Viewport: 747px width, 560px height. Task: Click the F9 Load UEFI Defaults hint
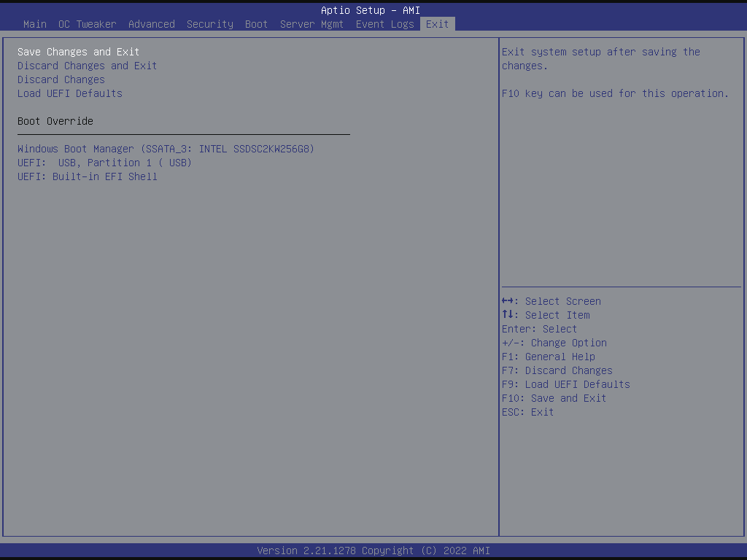pos(566,384)
